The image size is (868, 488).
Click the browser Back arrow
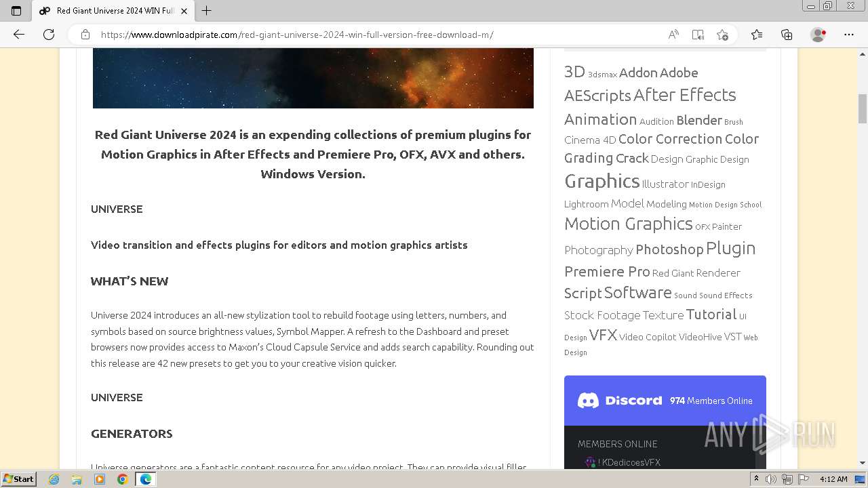point(19,35)
